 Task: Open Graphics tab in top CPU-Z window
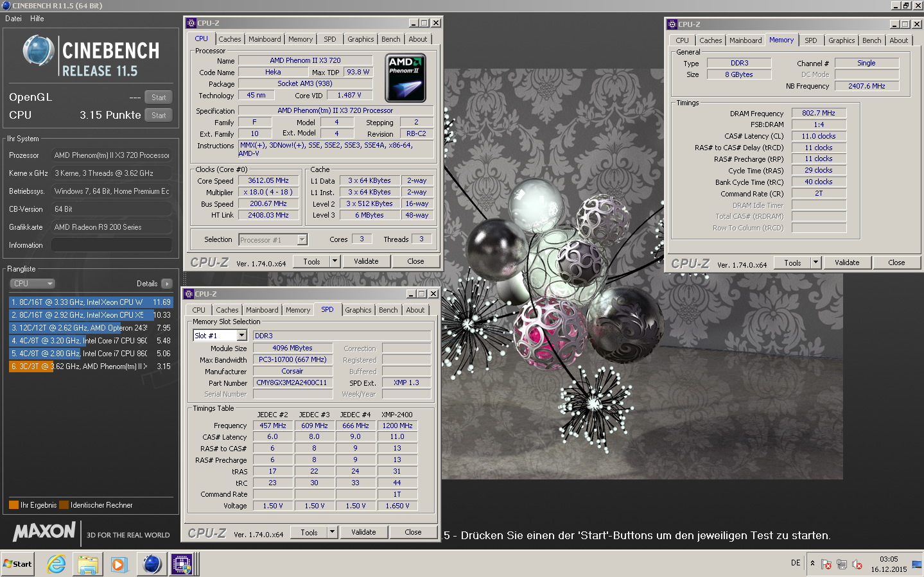[360, 39]
